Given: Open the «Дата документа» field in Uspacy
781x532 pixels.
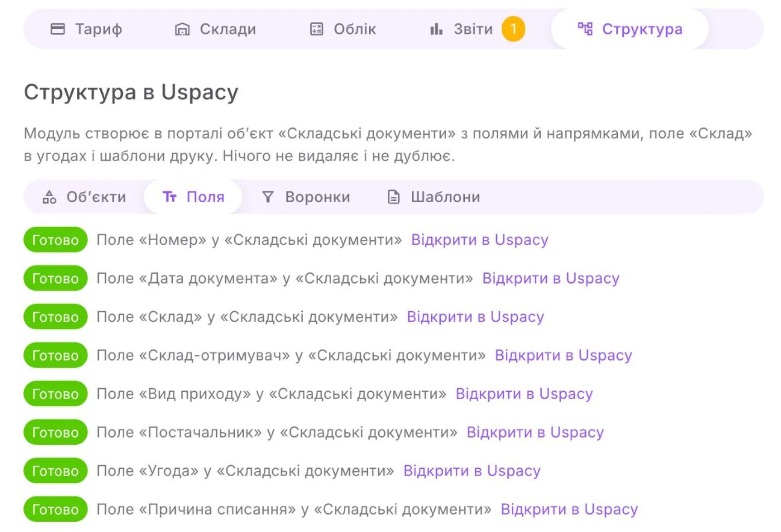Looking at the screenshot, I should pos(550,278).
